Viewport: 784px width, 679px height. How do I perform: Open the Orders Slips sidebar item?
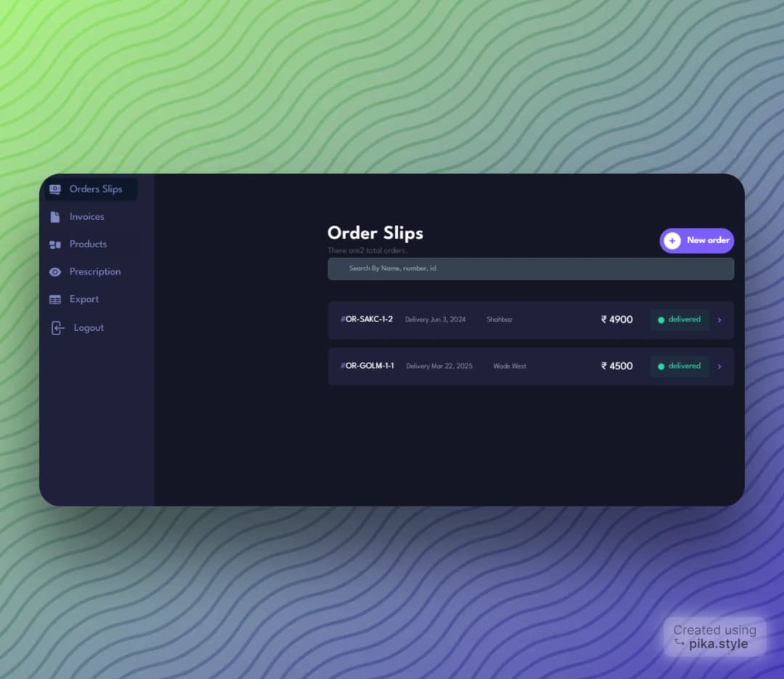click(x=91, y=189)
